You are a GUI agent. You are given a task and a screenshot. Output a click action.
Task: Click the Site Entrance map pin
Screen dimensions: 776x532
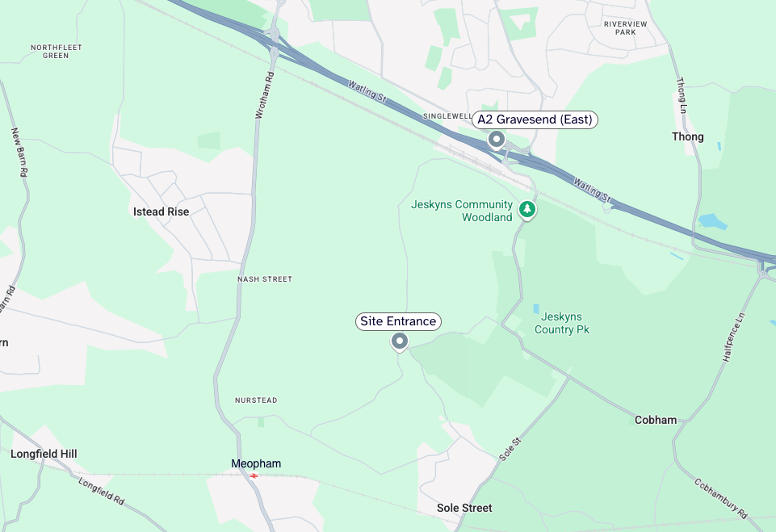coord(400,341)
